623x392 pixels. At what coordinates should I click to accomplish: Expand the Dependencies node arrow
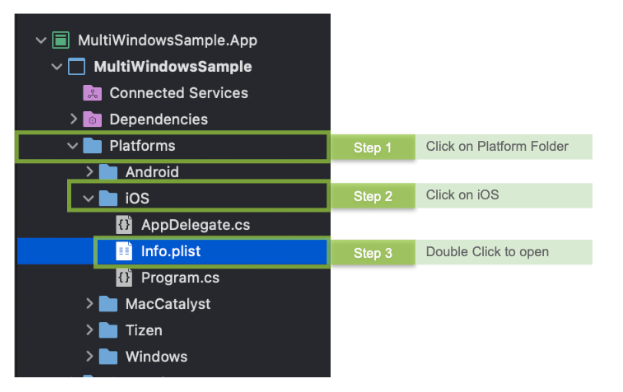(x=74, y=119)
